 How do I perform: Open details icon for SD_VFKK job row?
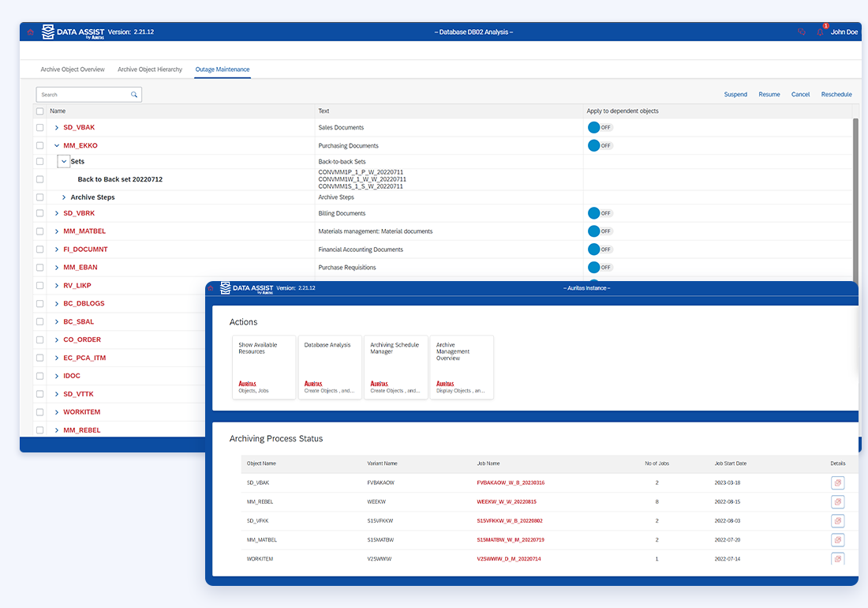point(837,520)
